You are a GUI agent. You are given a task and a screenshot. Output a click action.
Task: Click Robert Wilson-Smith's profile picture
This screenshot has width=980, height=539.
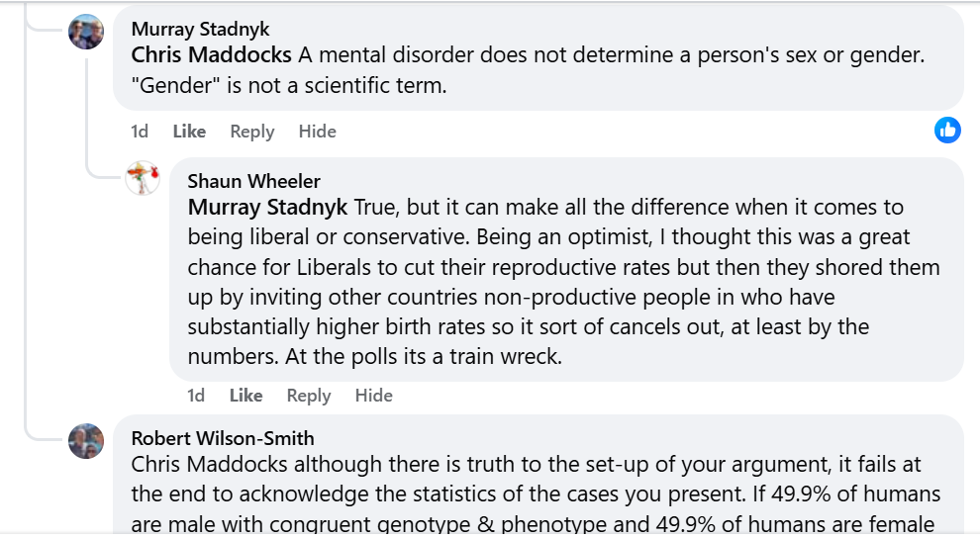pyautogui.click(x=86, y=440)
